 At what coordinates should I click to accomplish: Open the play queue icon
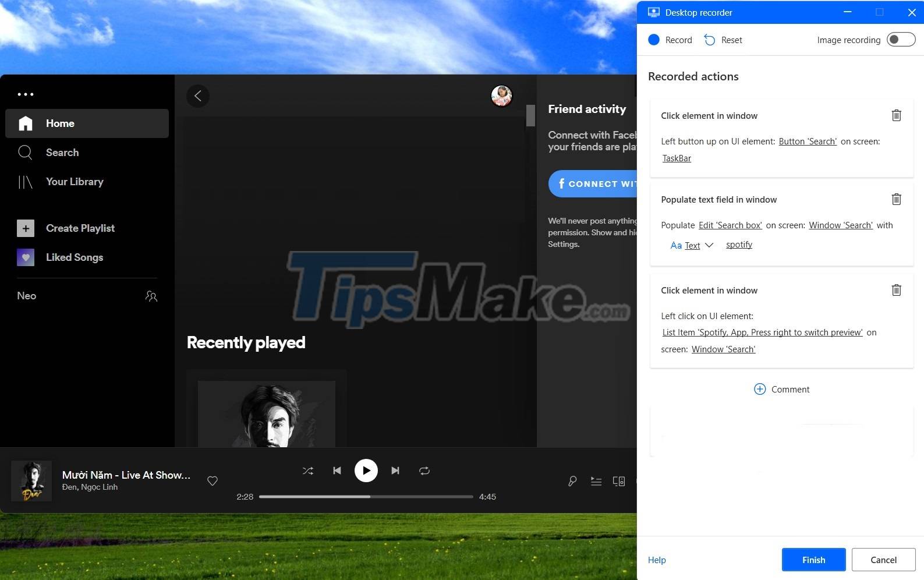(596, 481)
